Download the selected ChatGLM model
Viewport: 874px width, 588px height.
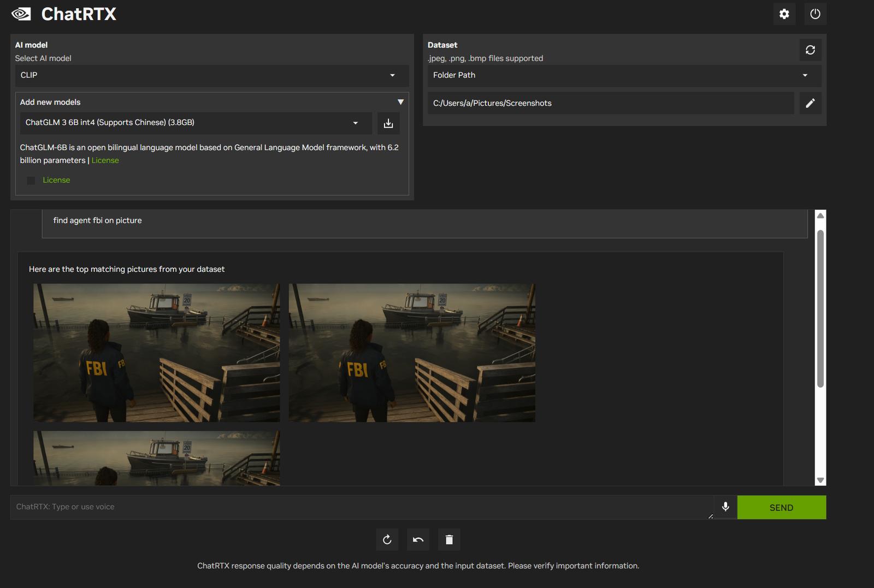pyautogui.click(x=388, y=123)
